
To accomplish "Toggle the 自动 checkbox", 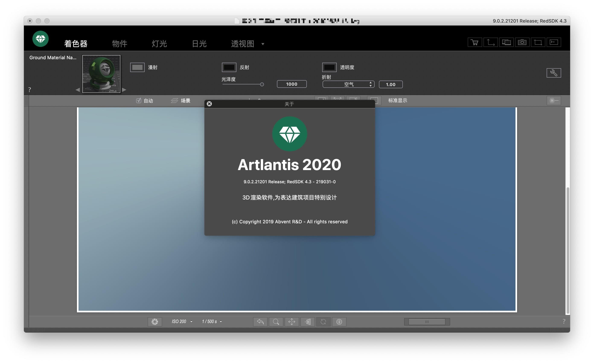I will coord(139,101).
